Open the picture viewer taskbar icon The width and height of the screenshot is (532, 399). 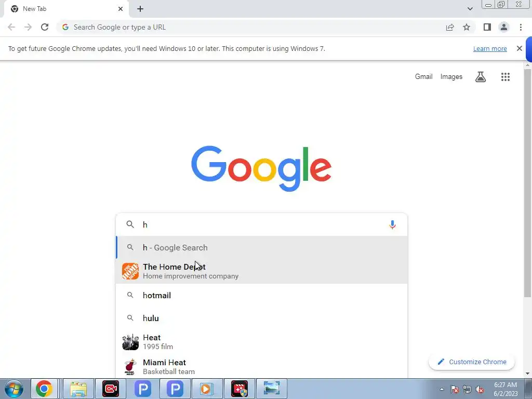click(x=272, y=389)
